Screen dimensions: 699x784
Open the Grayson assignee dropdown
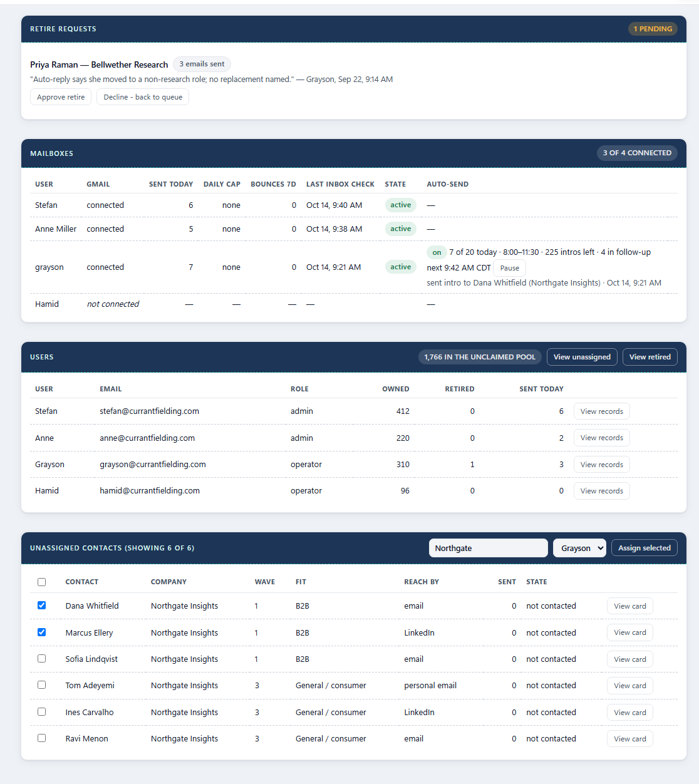coord(579,548)
